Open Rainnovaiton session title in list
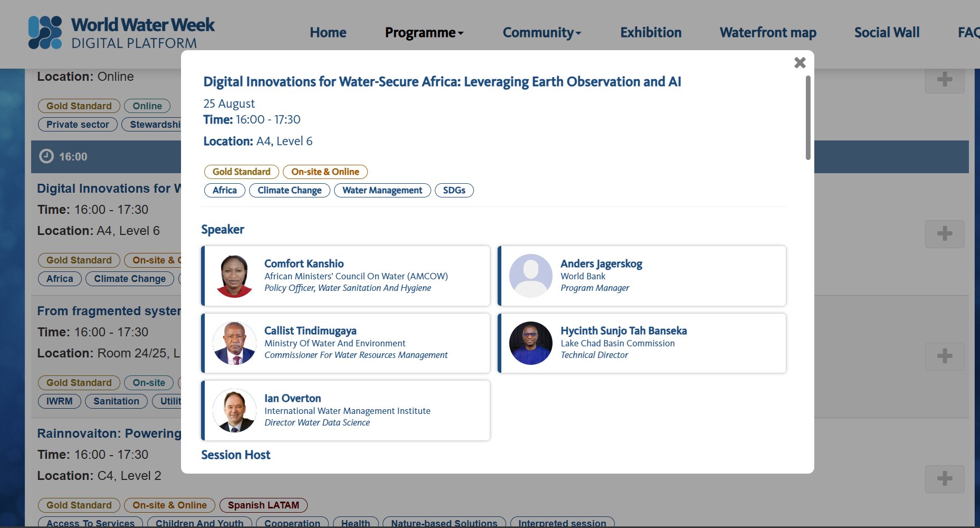Screen dimensions: 980x528 click(x=109, y=433)
